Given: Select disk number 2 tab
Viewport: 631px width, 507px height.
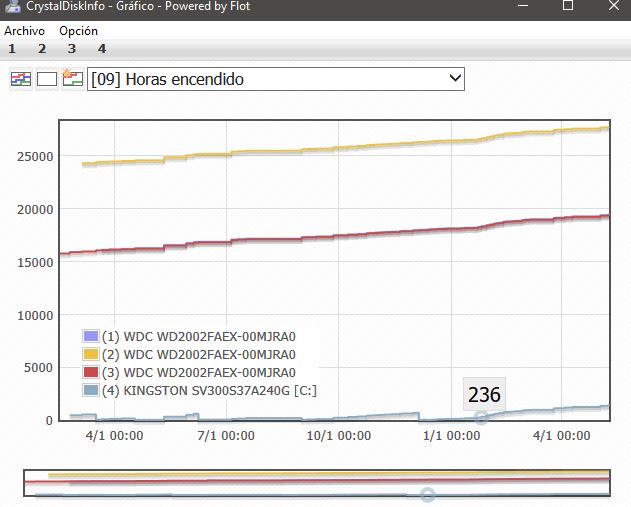Looking at the screenshot, I should coord(42,49).
